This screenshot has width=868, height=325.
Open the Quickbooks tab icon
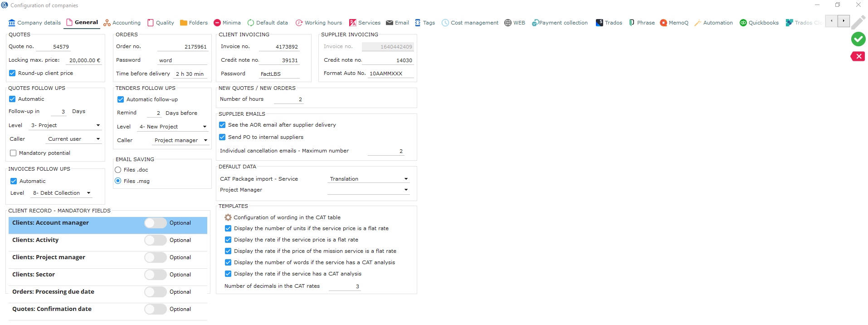(743, 23)
